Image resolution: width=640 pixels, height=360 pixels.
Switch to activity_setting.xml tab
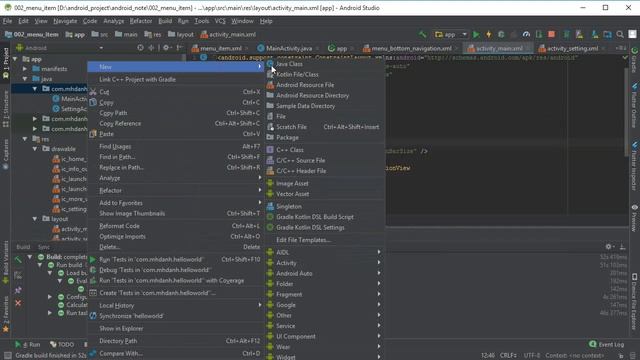pyautogui.click(x=572, y=49)
